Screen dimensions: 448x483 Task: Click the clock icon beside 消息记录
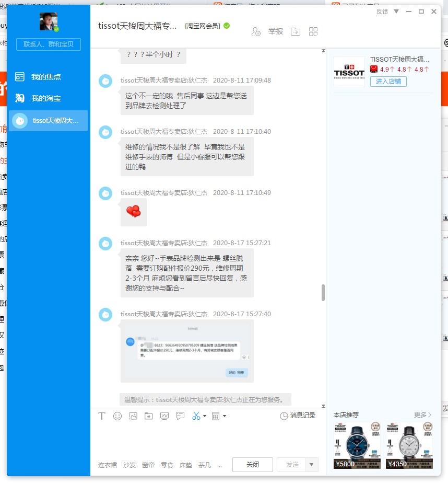[284, 416]
